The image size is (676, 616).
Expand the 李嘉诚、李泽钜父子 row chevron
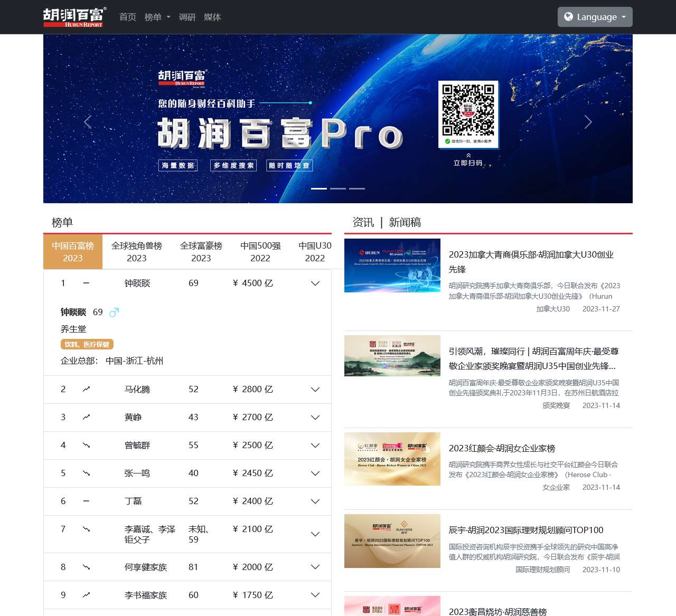(x=315, y=534)
